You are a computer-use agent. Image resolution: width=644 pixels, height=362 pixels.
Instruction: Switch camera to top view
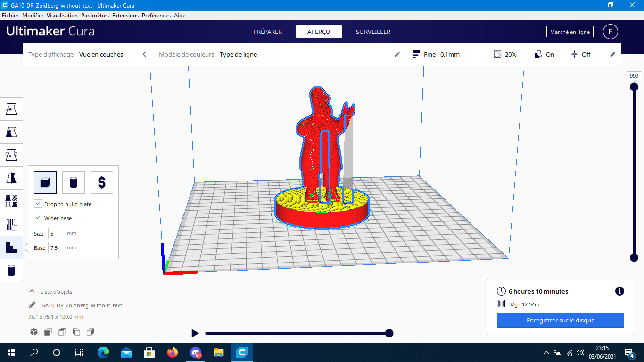62,332
